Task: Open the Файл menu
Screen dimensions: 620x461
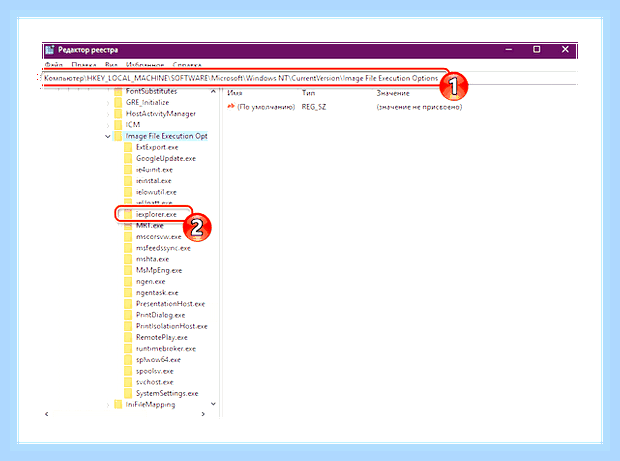Action: [53, 64]
